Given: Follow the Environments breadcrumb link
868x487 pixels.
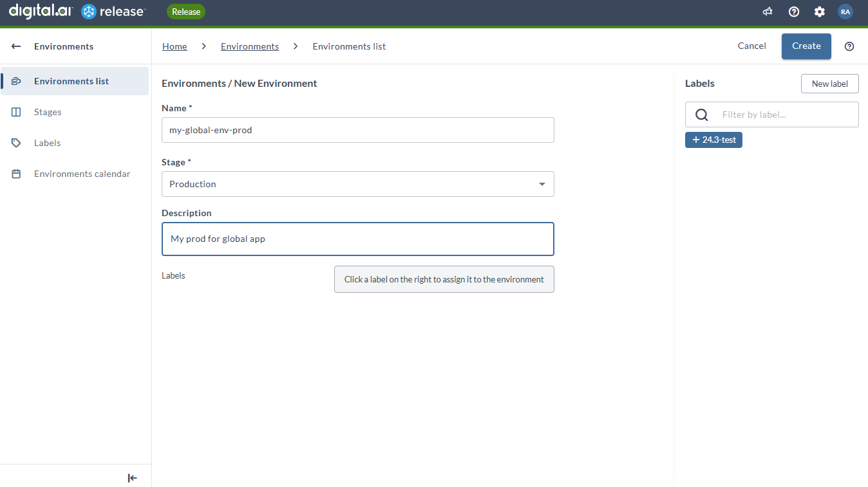Looking at the screenshot, I should point(250,46).
